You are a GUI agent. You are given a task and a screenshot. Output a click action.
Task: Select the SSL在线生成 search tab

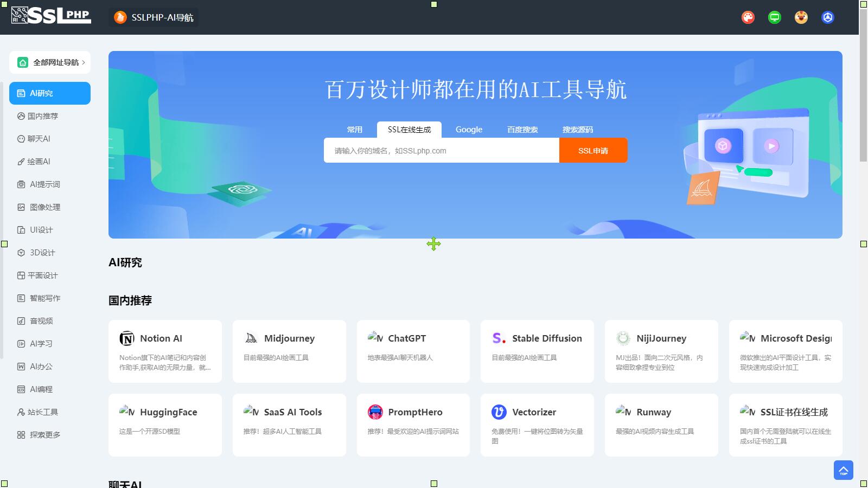[x=410, y=130]
